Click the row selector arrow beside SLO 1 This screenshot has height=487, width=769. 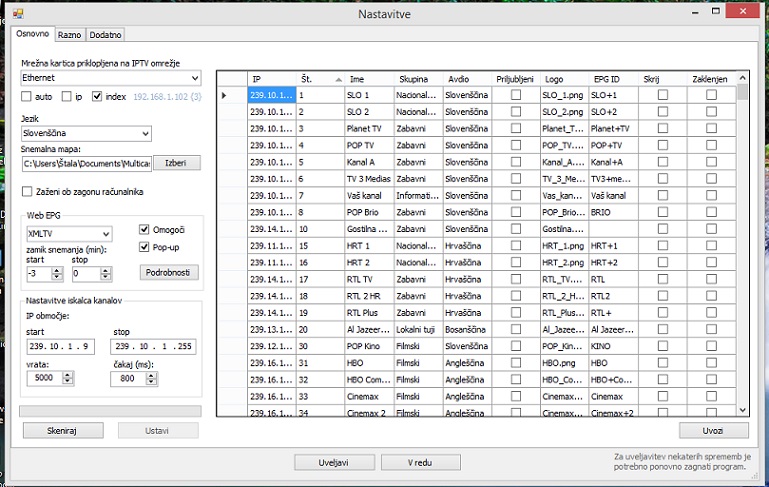(224, 96)
